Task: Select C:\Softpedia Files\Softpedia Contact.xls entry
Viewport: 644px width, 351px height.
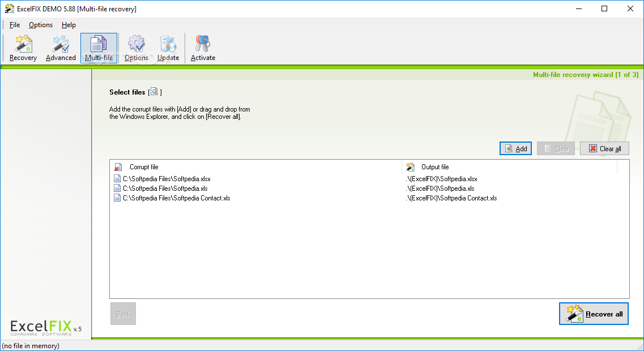Action: (177, 198)
